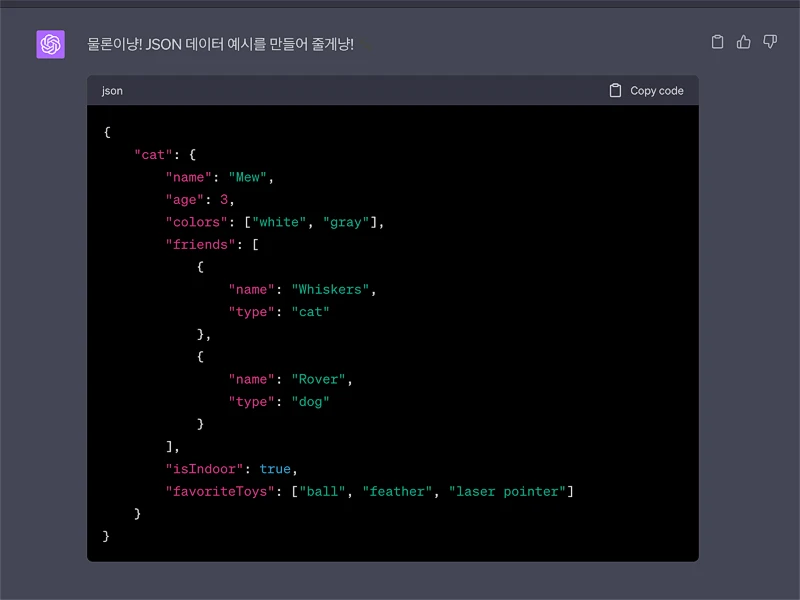
Task: Click the "Rover" value in the code
Action: pos(318,379)
